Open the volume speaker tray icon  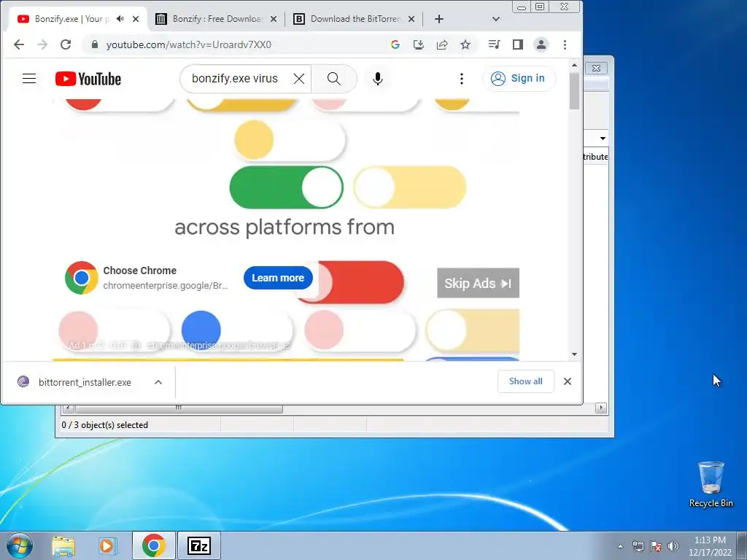(673, 546)
